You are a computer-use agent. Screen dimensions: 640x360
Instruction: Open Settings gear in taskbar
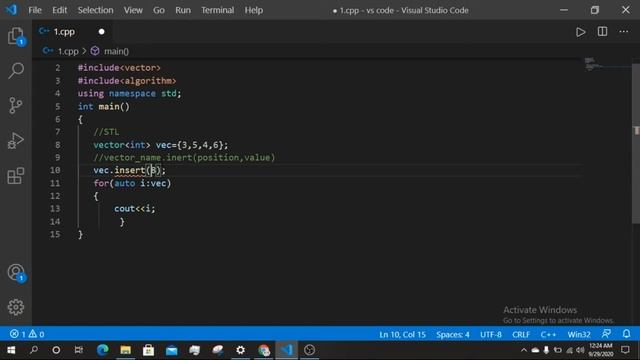click(x=240, y=350)
